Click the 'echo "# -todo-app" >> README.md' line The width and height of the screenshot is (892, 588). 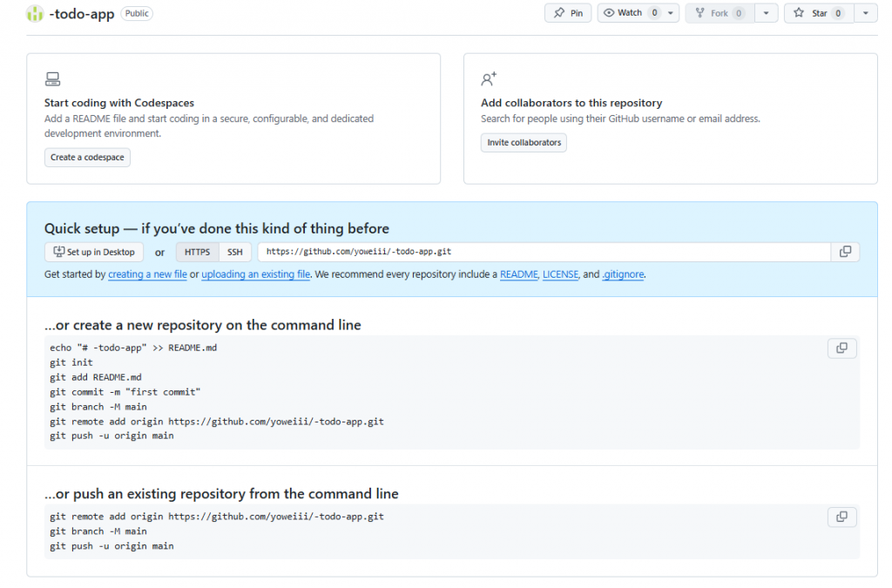(x=133, y=348)
